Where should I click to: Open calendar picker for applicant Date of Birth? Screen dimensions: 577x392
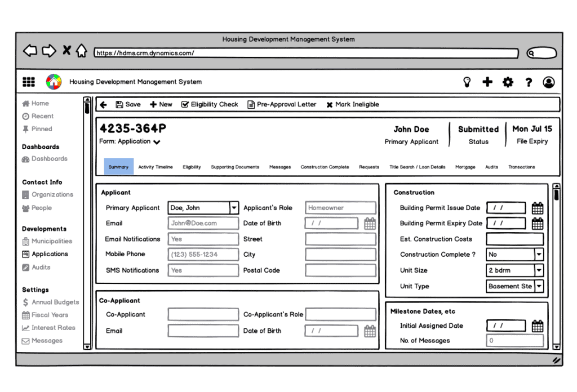(370, 224)
